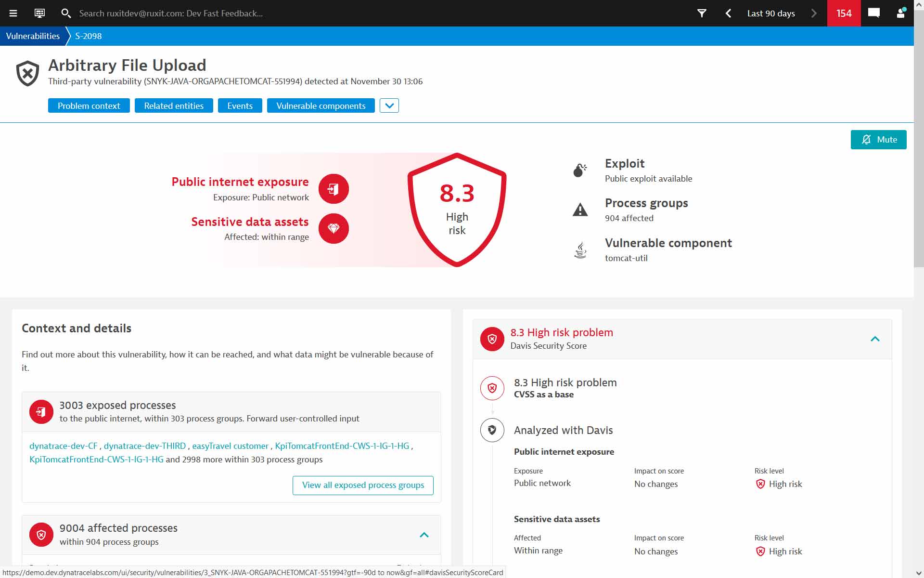
Task: Click the 'Public internet exposure' red heading
Action: (240, 182)
